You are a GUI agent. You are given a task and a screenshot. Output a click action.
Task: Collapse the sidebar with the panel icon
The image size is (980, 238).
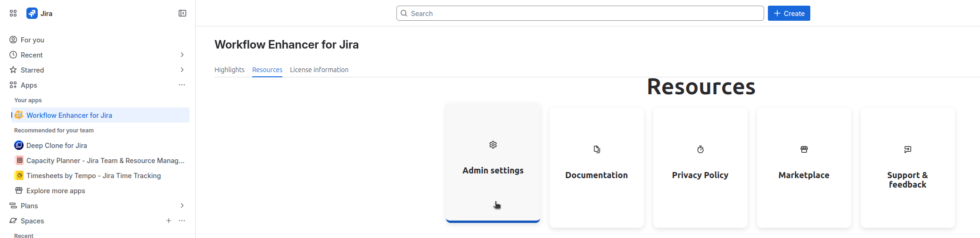pyautogui.click(x=182, y=13)
